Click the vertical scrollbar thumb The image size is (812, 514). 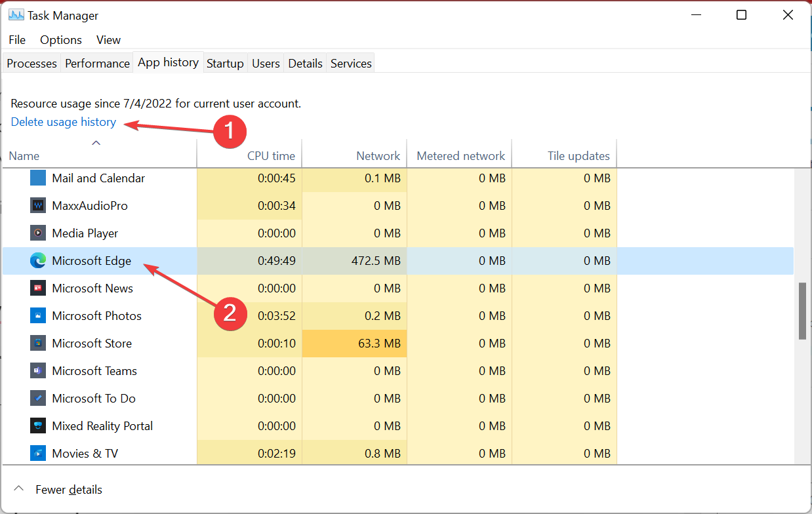coord(802,311)
